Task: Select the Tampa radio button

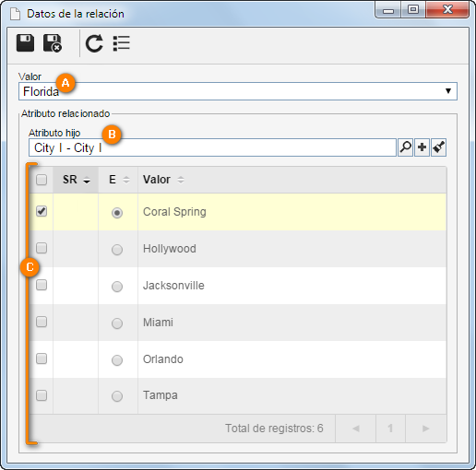Action: pyautogui.click(x=117, y=396)
